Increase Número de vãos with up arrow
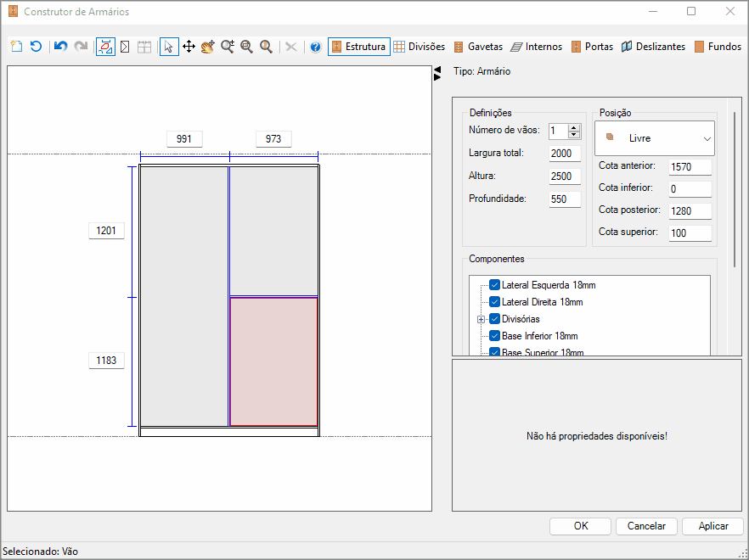The image size is (749, 560). click(575, 127)
